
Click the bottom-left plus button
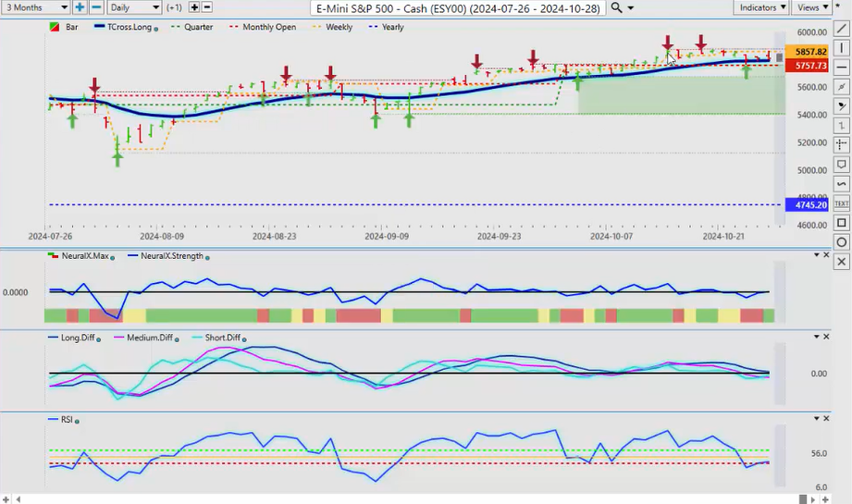click(x=6, y=499)
